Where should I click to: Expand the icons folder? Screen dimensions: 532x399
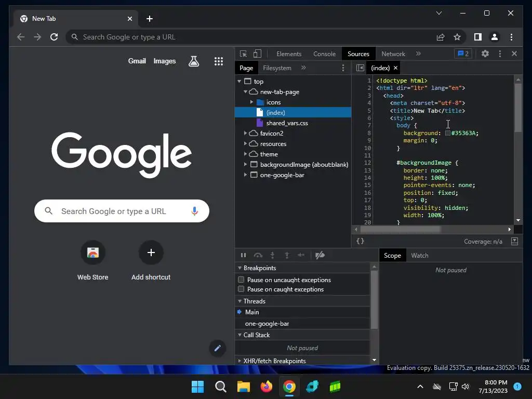[x=252, y=102]
